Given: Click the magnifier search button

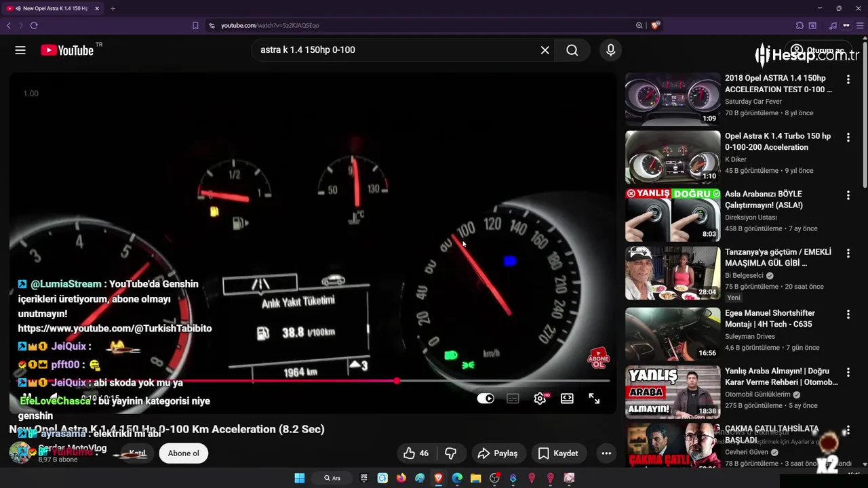Looking at the screenshot, I should point(572,50).
